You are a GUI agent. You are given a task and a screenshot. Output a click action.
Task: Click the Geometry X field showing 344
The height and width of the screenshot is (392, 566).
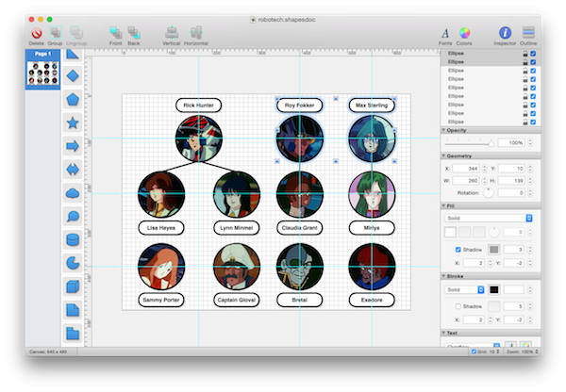(466, 169)
